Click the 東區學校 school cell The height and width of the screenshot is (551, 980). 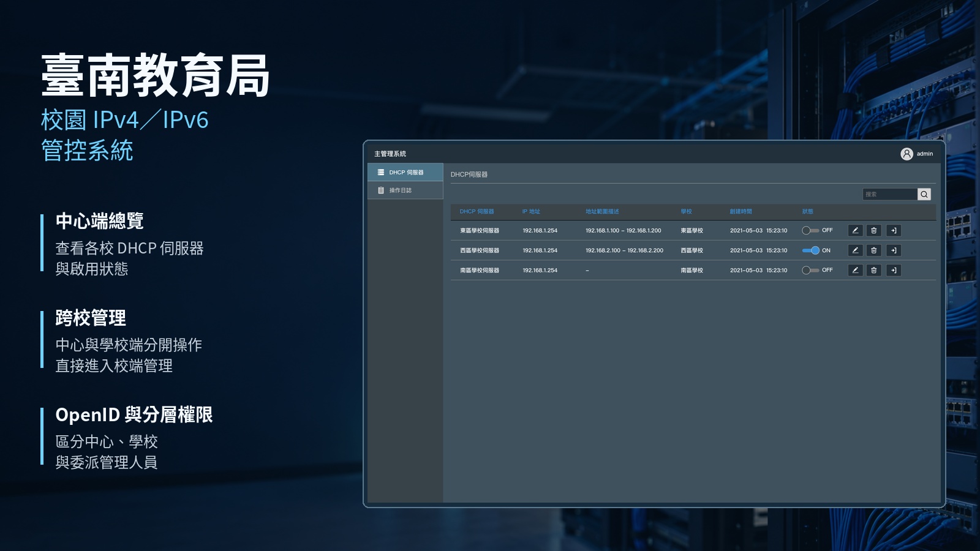point(692,231)
